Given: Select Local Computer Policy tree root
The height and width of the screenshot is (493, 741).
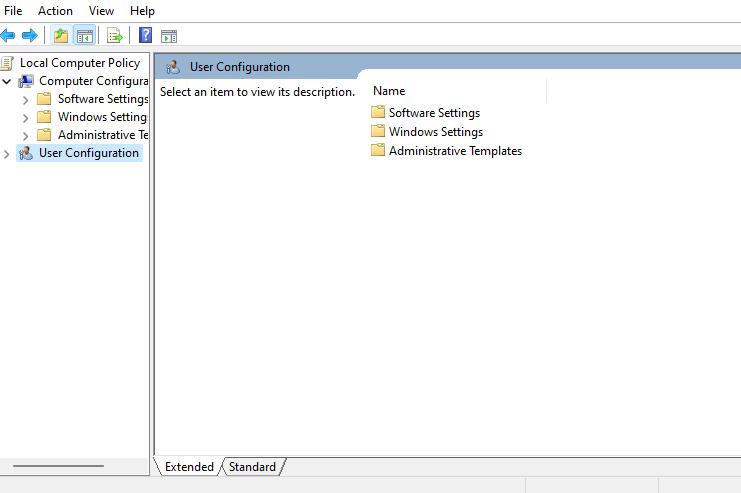Looking at the screenshot, I should pos(80,63).
